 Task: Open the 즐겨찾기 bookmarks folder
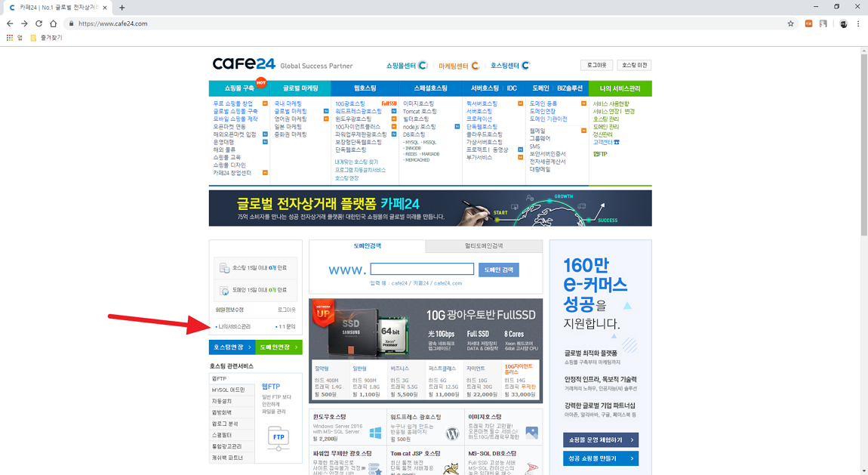point(46,38)
